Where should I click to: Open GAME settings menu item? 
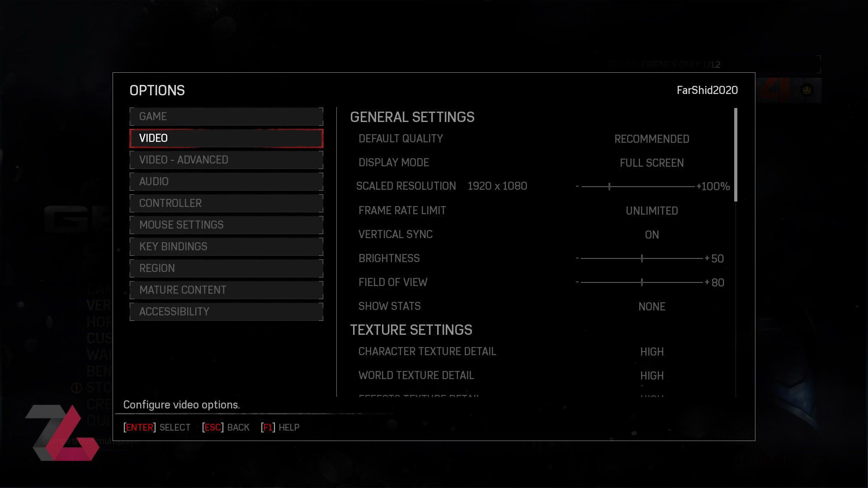pyautogui.click(x=226, y=116)
